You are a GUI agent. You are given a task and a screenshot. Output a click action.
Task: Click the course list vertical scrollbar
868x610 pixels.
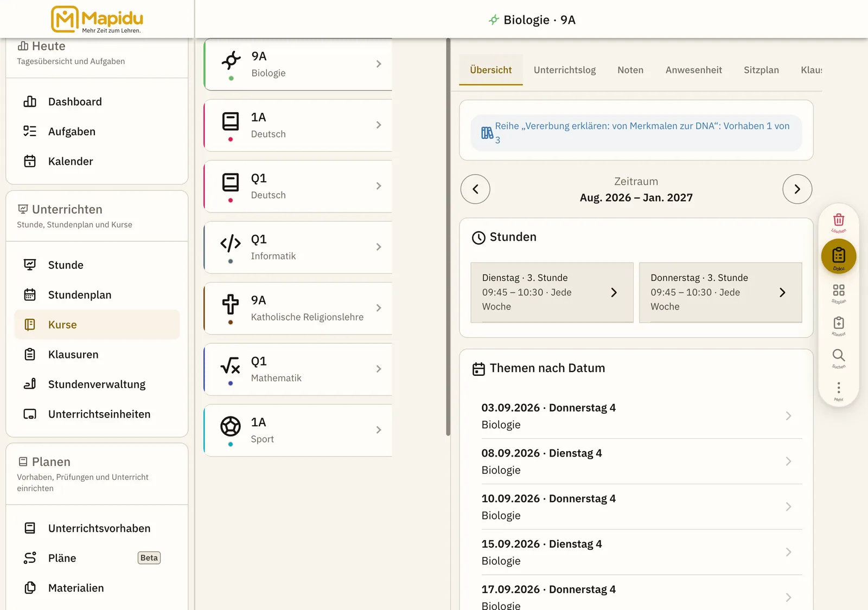click(448, 237)
